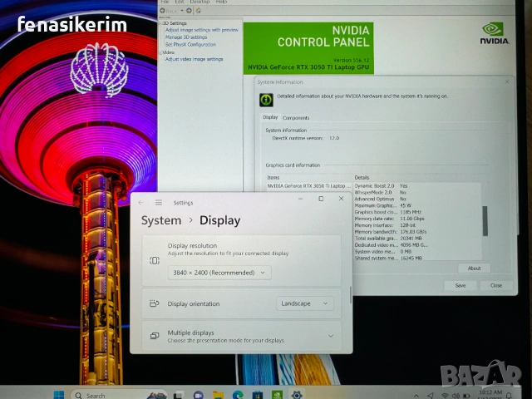Image resolution: width=532 pixels, height=399 pixels.
Task: Click the Advanced Optimus detail row
Action: click(417, 199)
